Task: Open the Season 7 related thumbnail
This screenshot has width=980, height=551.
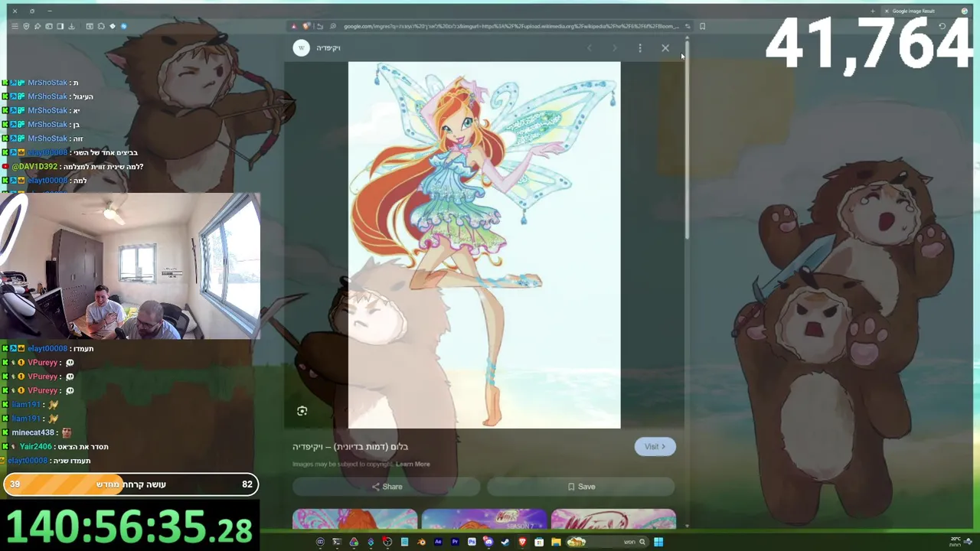Action: tap(484, 519)
